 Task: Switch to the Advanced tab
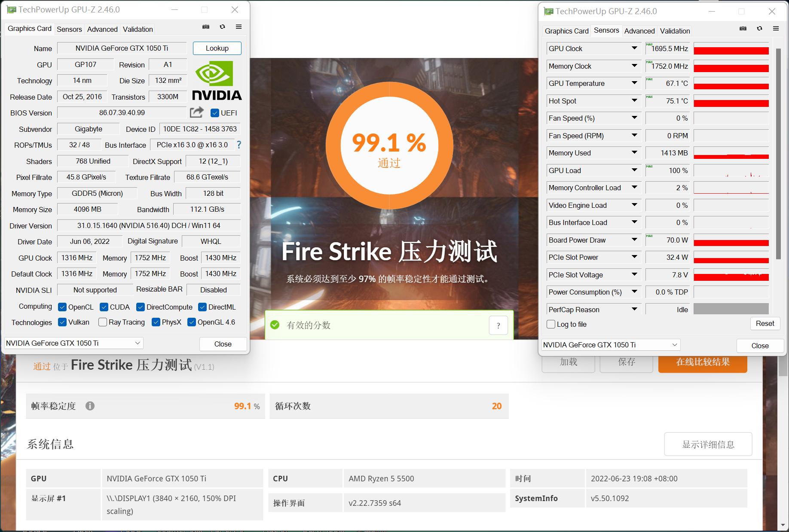(x=102, y=29)
